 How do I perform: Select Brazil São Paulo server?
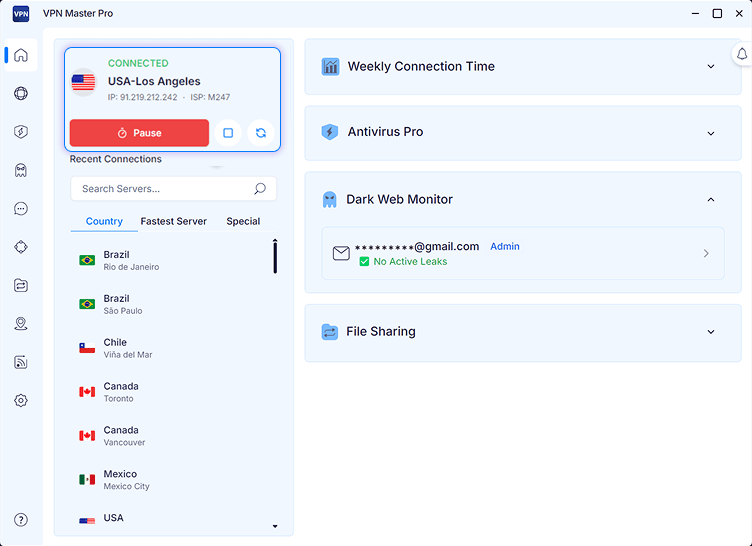[x=172, y=304]
